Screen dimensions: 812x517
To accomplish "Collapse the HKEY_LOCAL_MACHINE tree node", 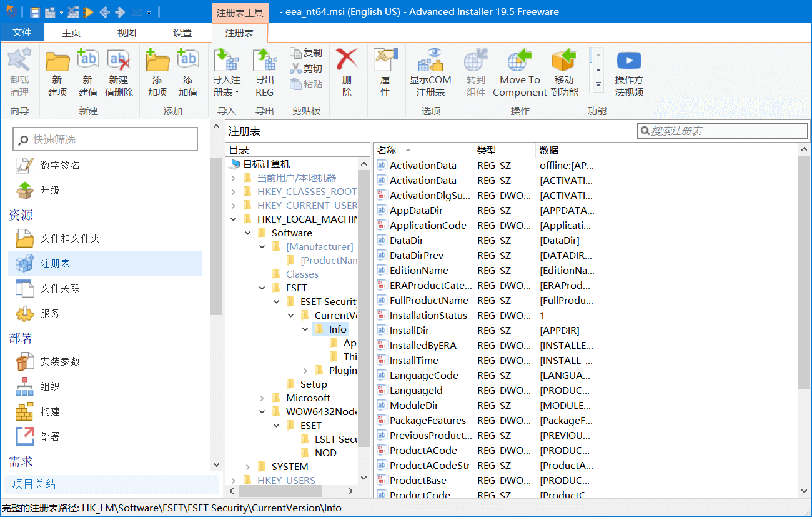I will click(234, 219).
